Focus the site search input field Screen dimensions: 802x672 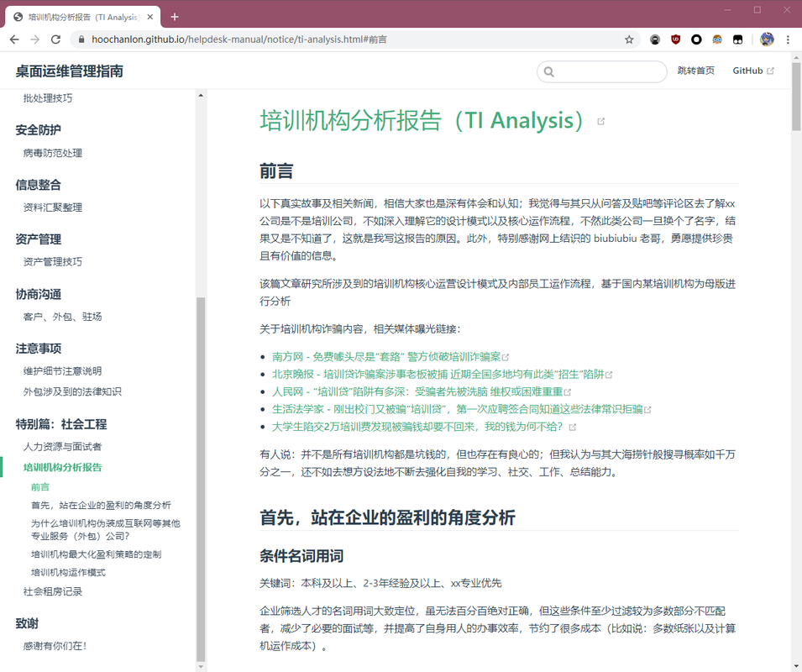[602, 71]
